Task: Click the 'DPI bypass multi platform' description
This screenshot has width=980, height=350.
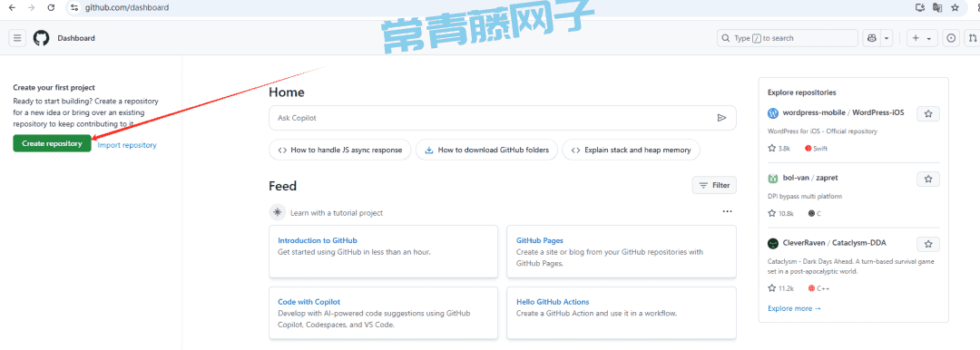Action: click(x=805, y=196)
